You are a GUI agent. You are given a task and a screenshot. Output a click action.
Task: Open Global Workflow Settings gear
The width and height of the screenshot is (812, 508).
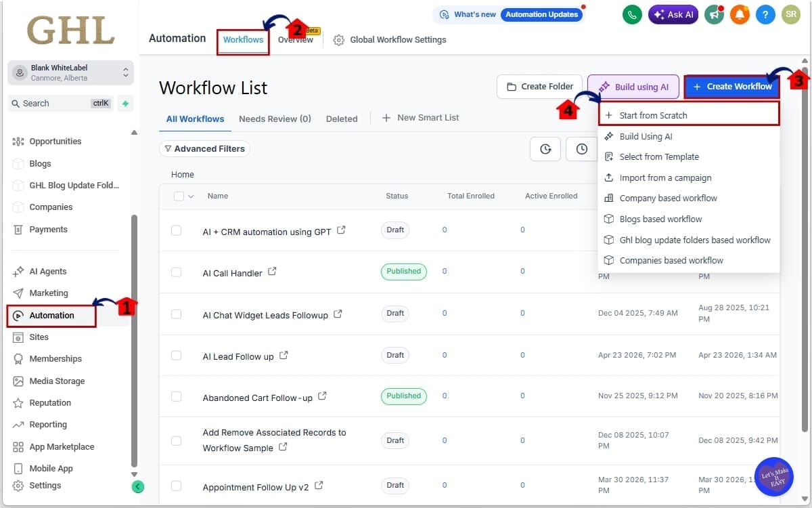339,40
